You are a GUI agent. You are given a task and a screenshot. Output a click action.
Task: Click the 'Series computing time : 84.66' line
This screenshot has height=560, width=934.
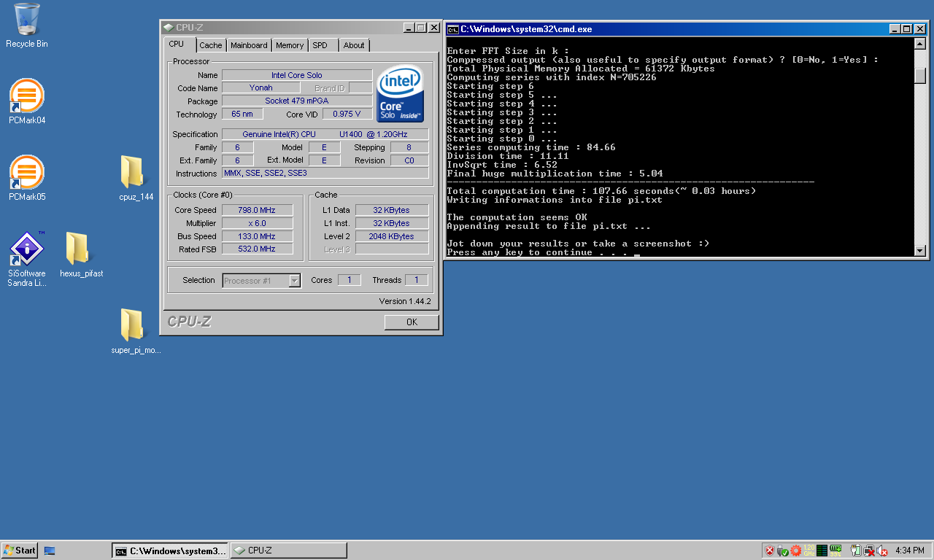531,147
